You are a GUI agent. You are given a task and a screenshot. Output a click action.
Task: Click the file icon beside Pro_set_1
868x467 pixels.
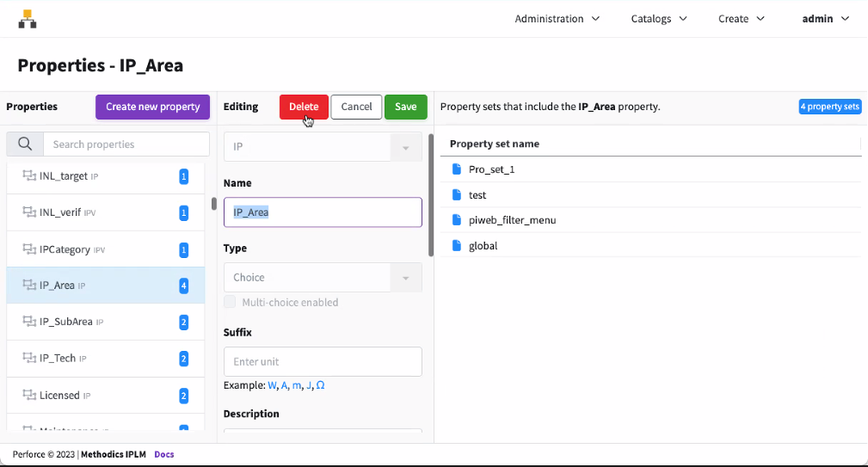tap(457, 169)
